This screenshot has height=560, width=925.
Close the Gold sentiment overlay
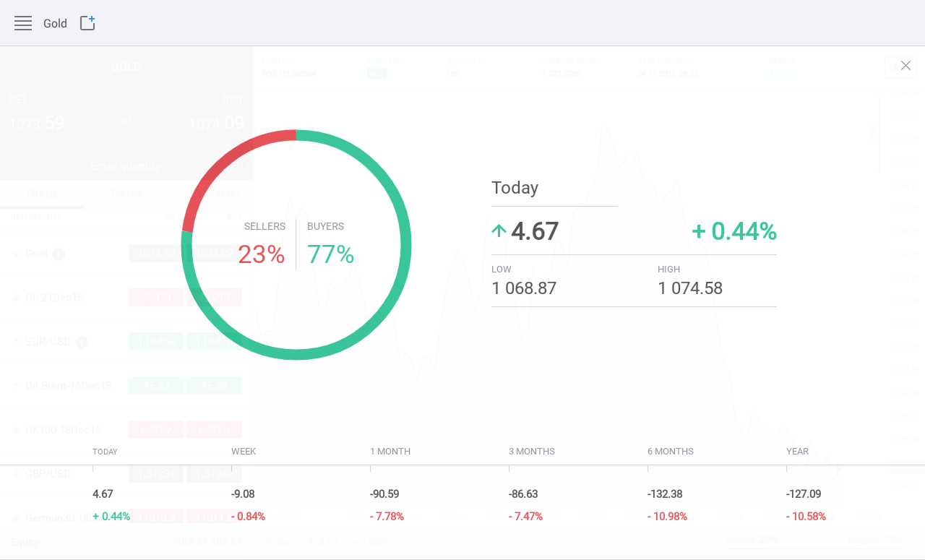(x=905, y=66)
